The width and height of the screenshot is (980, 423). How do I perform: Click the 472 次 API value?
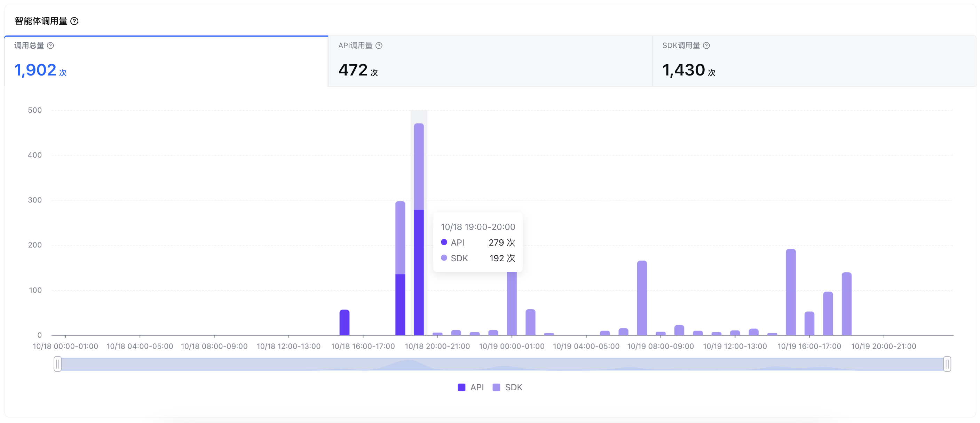[x=358, y=70]
